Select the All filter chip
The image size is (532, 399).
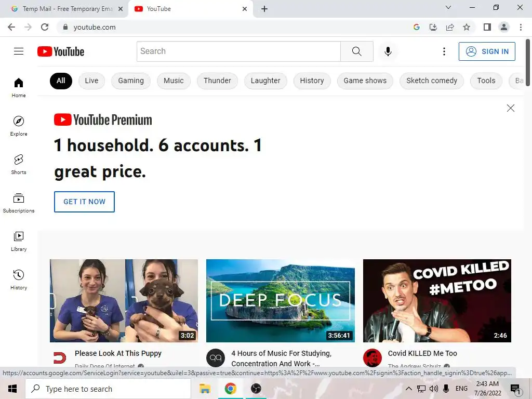coord(61,81)
